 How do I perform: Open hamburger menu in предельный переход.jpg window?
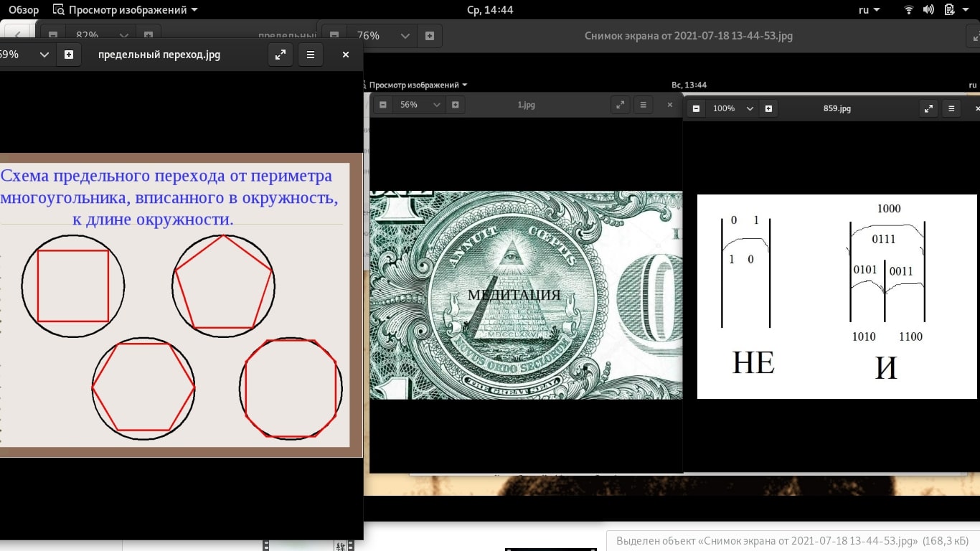pyautogui.click(x=310, y=55)
